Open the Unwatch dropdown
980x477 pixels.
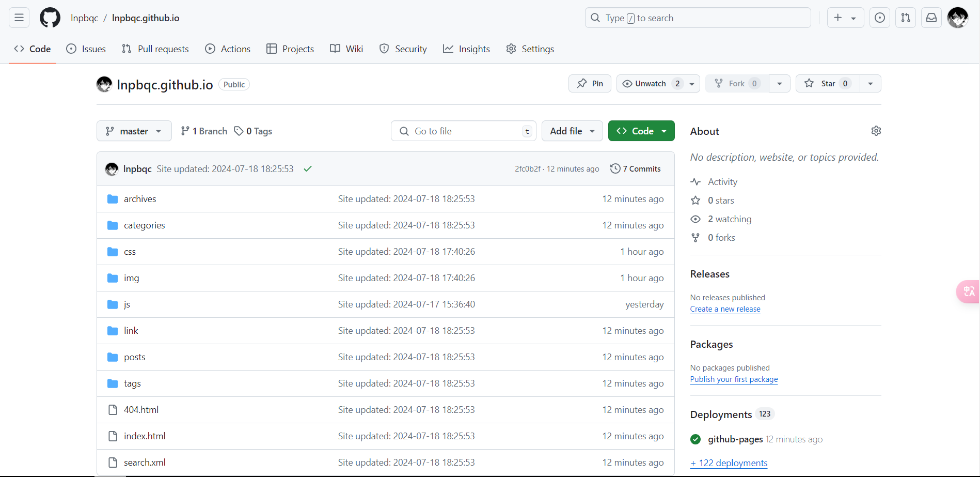pos(658,84)
